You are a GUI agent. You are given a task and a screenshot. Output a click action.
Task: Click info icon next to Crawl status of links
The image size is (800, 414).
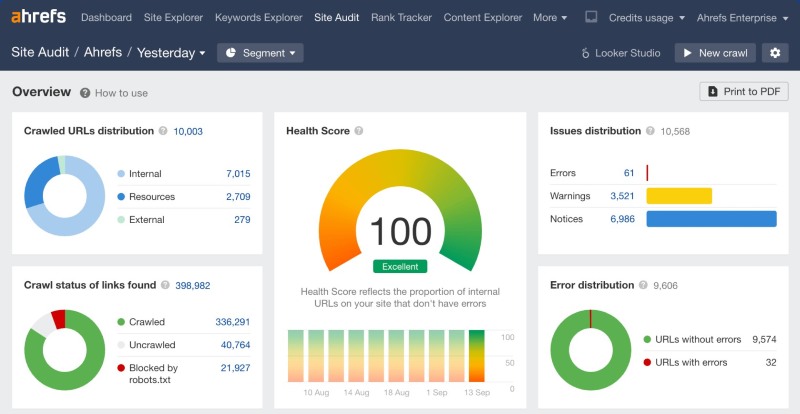(165, 285)
